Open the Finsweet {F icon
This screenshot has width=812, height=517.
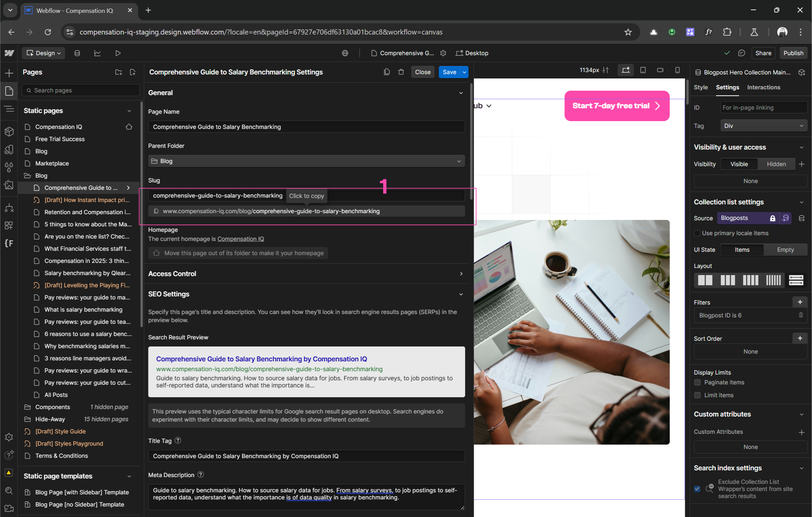pyautogui.click(x=9, y=243)
